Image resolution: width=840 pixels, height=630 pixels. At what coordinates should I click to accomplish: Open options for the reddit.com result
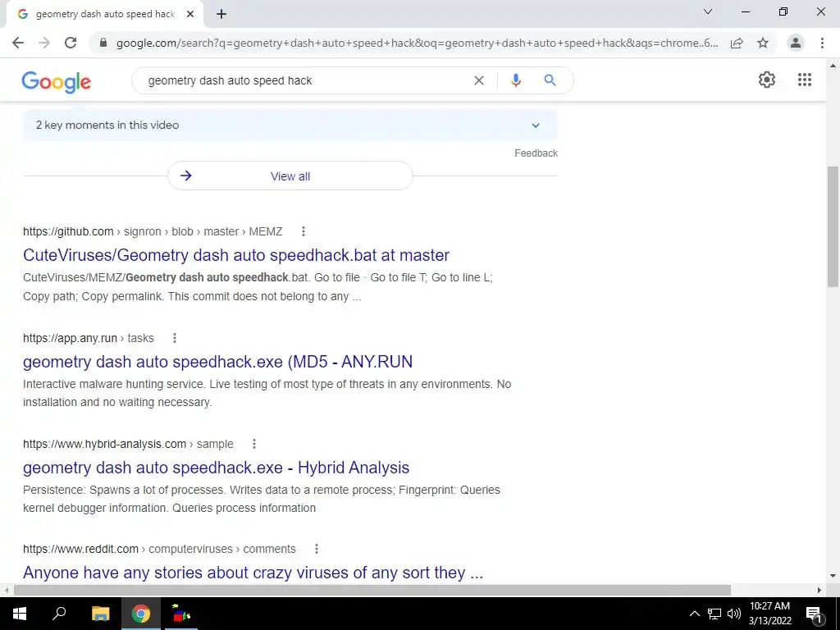coord(317,549)
